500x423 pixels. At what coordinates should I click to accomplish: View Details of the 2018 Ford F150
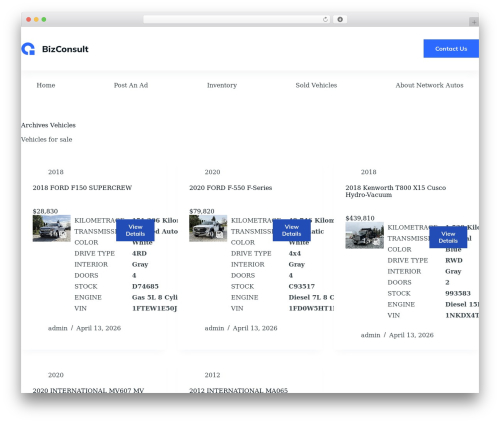pyautogui.click(x=135, y=230)
